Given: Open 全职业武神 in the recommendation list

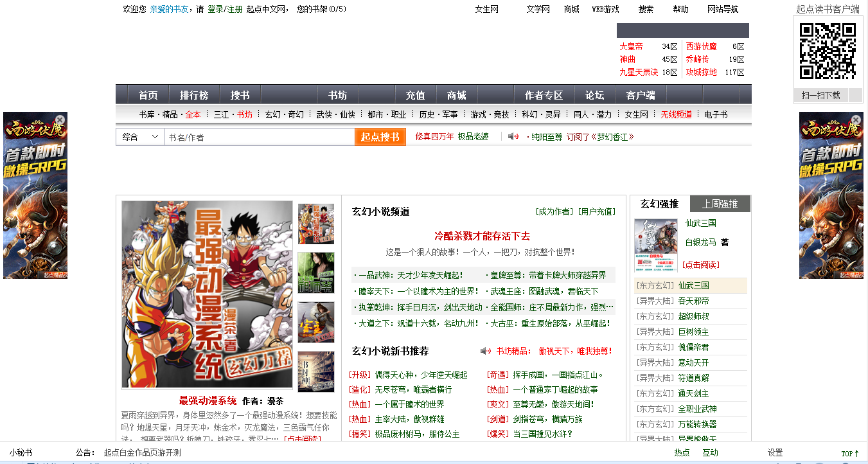Looking at the screenshot, I should [x=697, y=409].
